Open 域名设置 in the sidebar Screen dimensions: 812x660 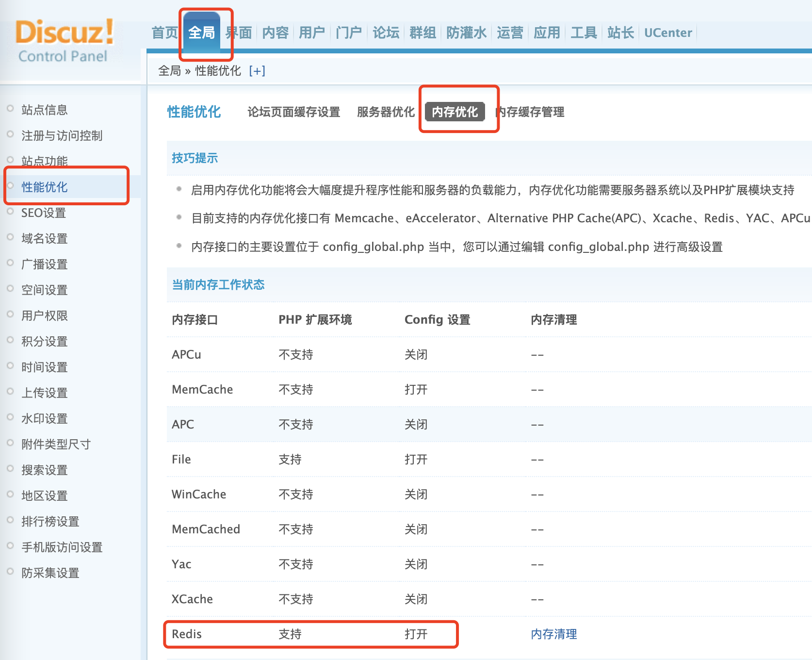tap(45, 238)
